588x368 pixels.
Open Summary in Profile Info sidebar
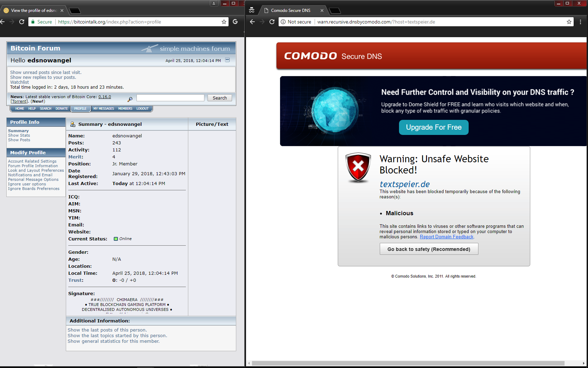pos(18,131)
